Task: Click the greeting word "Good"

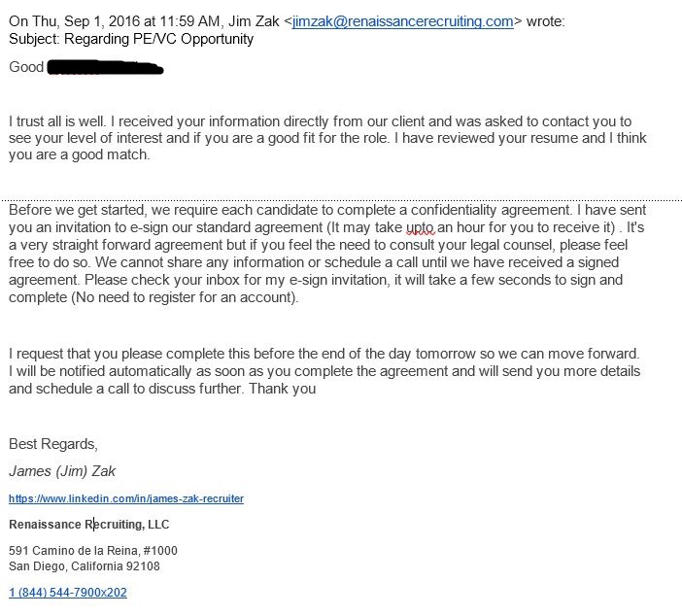Action: pyautogui.click(x=26, y=67)
